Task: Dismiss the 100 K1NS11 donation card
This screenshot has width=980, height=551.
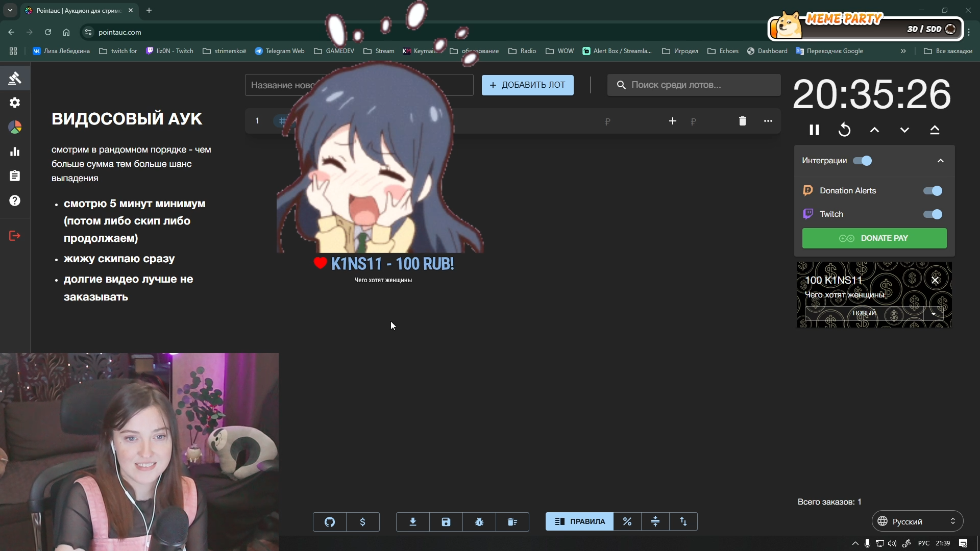Action: pos(935,280)
